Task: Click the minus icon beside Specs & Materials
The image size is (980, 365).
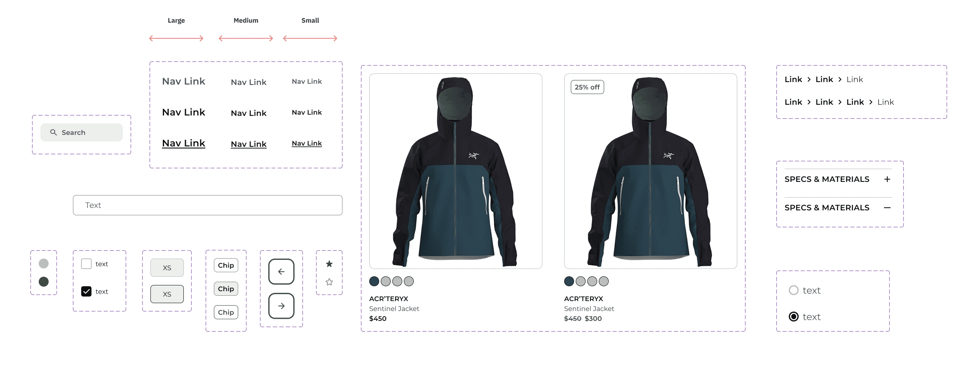Action: pos(887,207)
